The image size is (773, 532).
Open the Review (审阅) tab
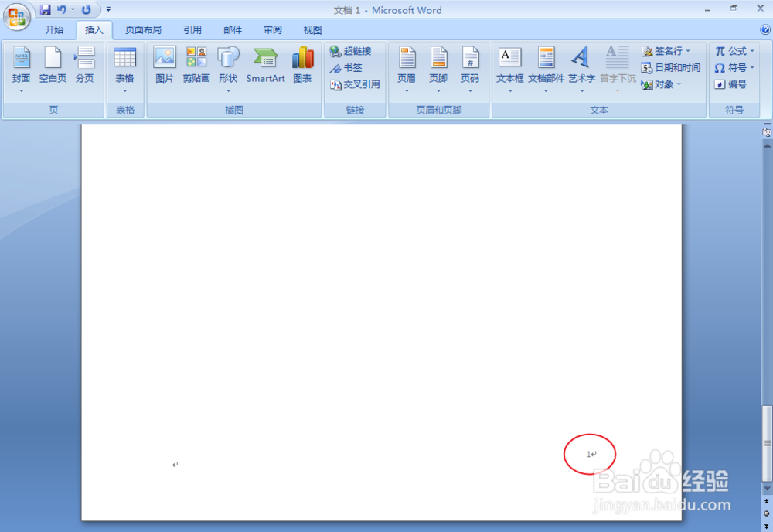[x=273, y=30]
